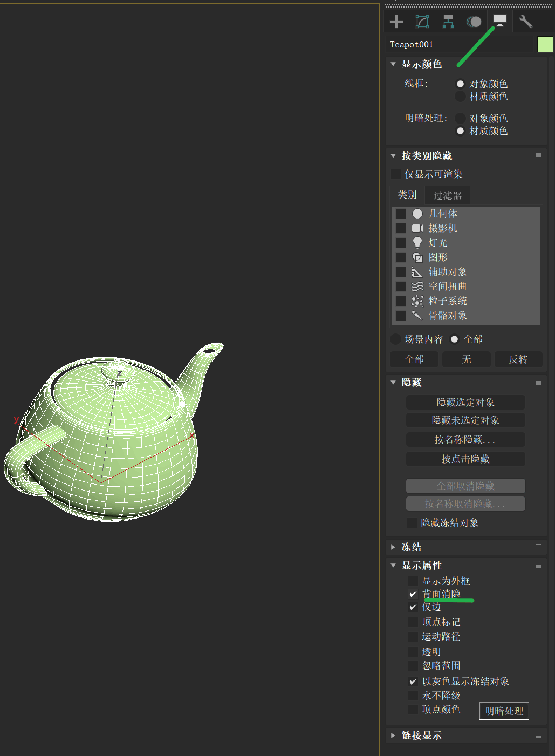The image size is (555, 756).
Task: Click the 反转 button
Action: 518,359
